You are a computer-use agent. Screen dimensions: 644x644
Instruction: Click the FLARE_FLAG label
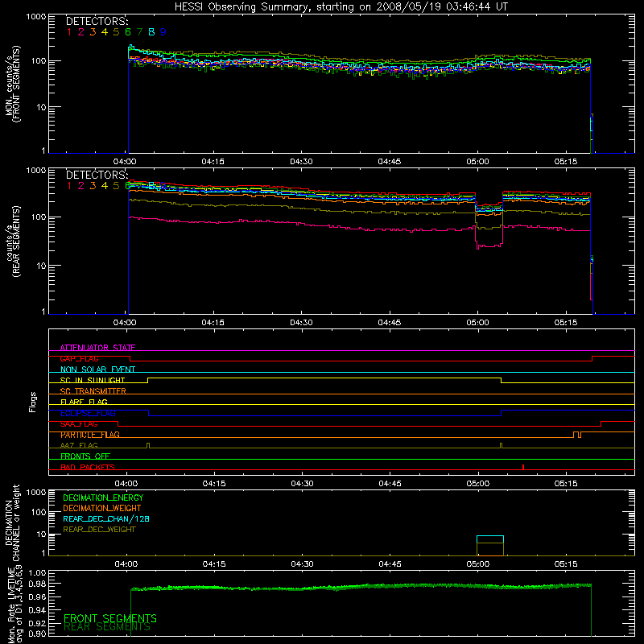pos(84,402)
